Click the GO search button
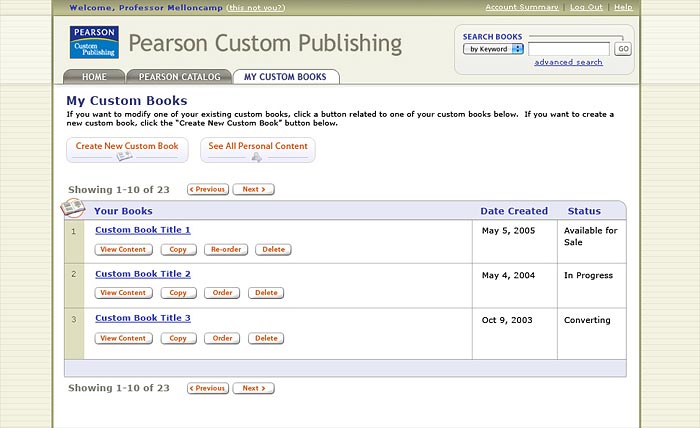Screen dimensions: 700x428 [x=623, y=49]
